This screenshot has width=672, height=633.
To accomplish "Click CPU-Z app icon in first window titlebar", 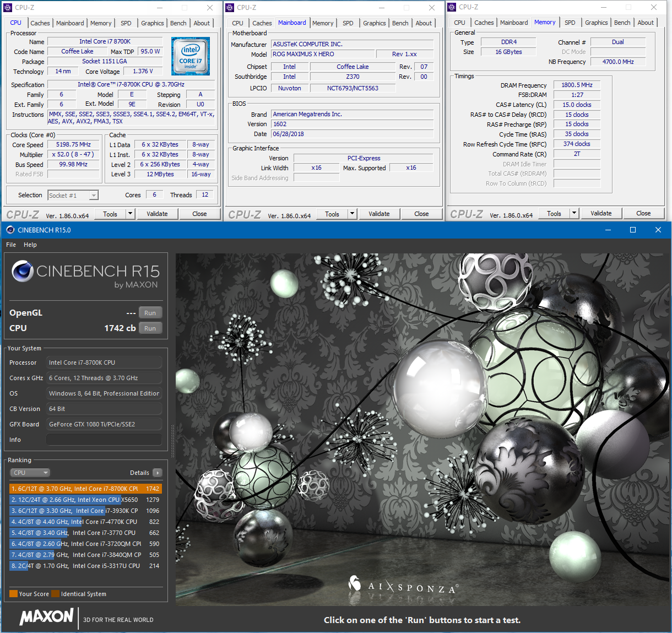I will (x=8, y=8).
